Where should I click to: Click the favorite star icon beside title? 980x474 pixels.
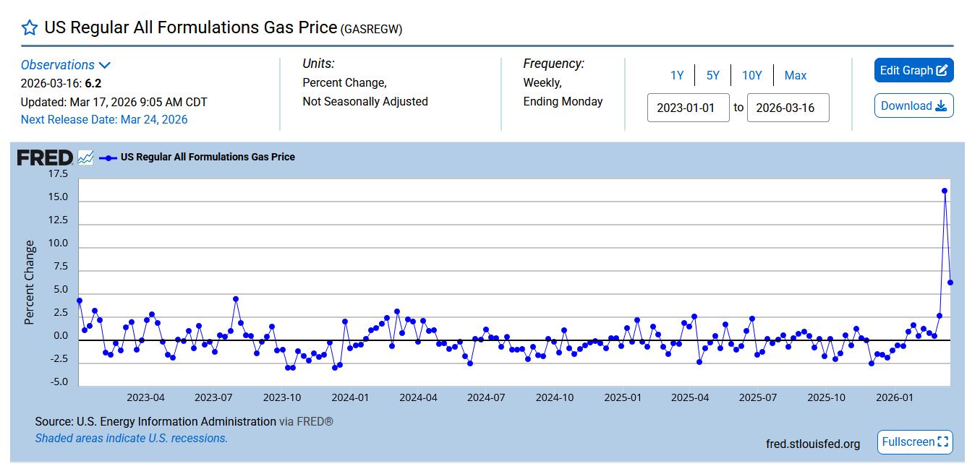click(29, 28)
